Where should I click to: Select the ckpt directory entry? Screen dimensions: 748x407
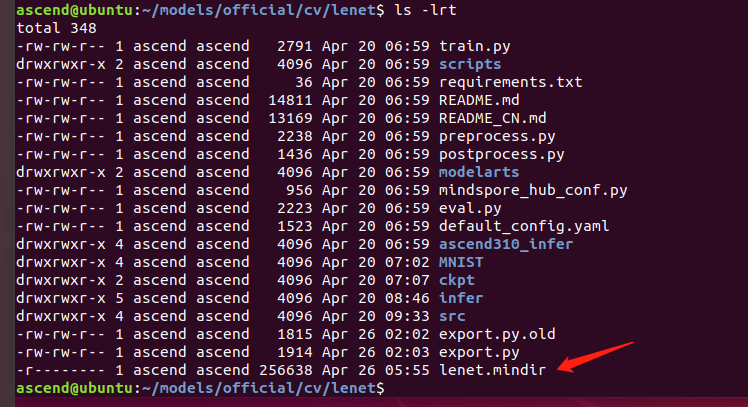pyautogui.click(x=457, y=280)
